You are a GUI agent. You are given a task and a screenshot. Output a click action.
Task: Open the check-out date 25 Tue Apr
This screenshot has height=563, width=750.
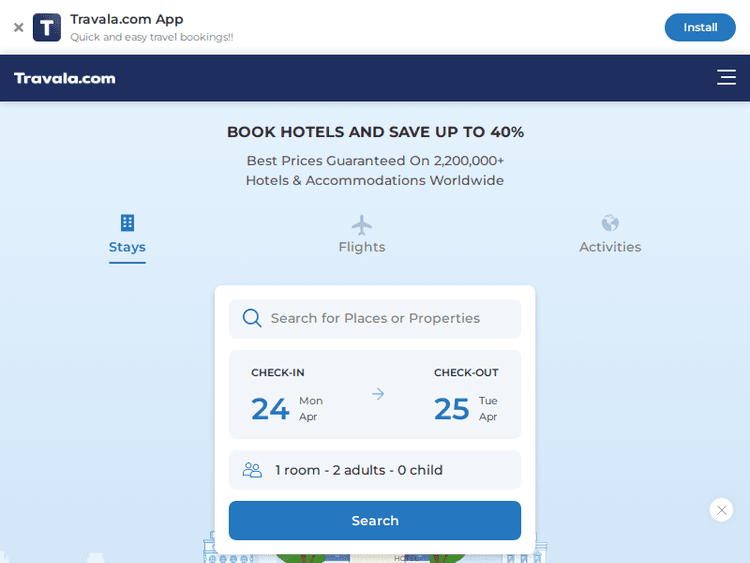click(x=466, y=409)
